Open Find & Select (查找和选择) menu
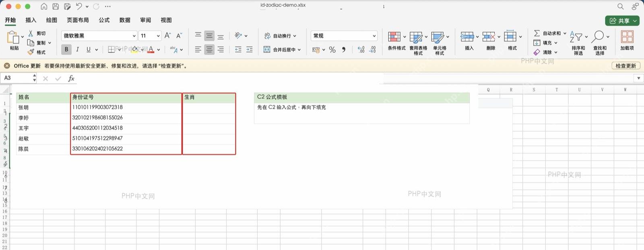 600,43
